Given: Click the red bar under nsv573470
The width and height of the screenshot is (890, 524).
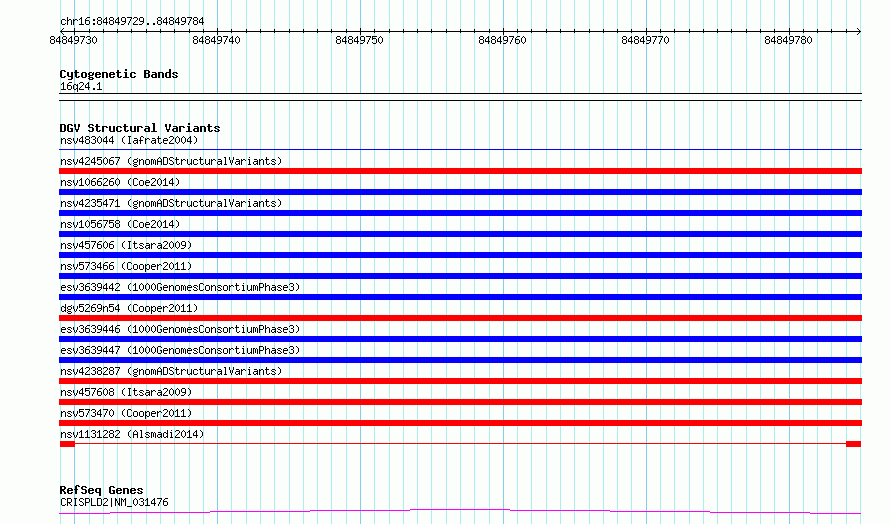Looking at the screenshot, I should pos(460,423).
